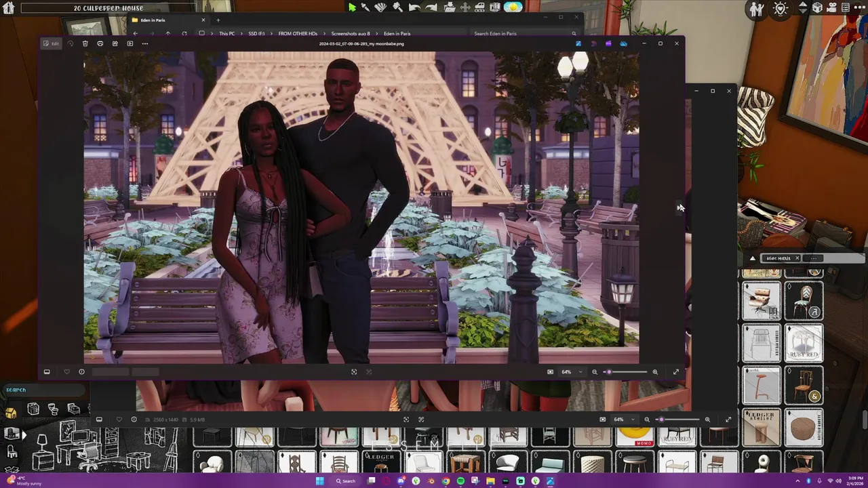The height and width of the screenshot is (488, 868).
Task: Fit the front photo to window
Action: pyautogui.click(x=551, y=371)
